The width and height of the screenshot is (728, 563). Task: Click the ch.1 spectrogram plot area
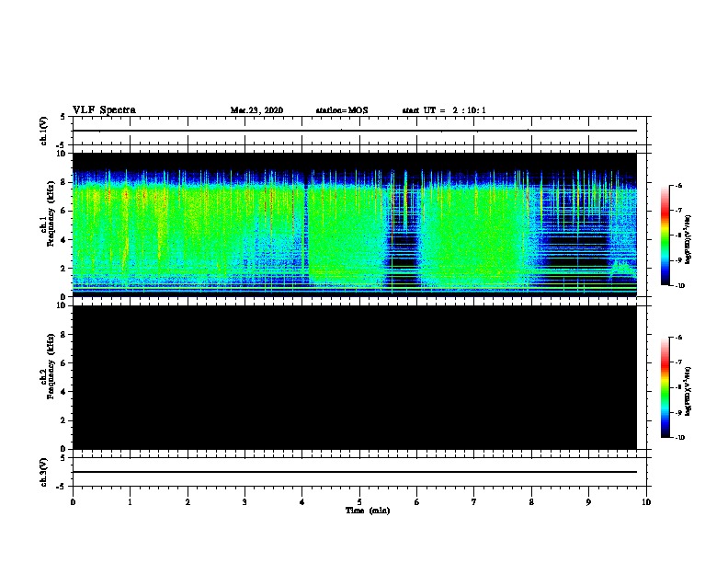[x=355, y=224]
